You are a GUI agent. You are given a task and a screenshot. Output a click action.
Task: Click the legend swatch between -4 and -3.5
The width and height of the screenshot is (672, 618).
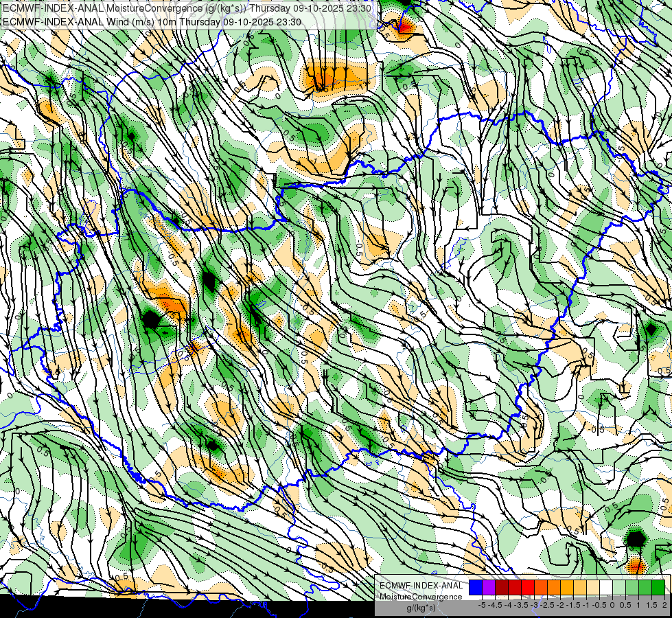point(515,588)
